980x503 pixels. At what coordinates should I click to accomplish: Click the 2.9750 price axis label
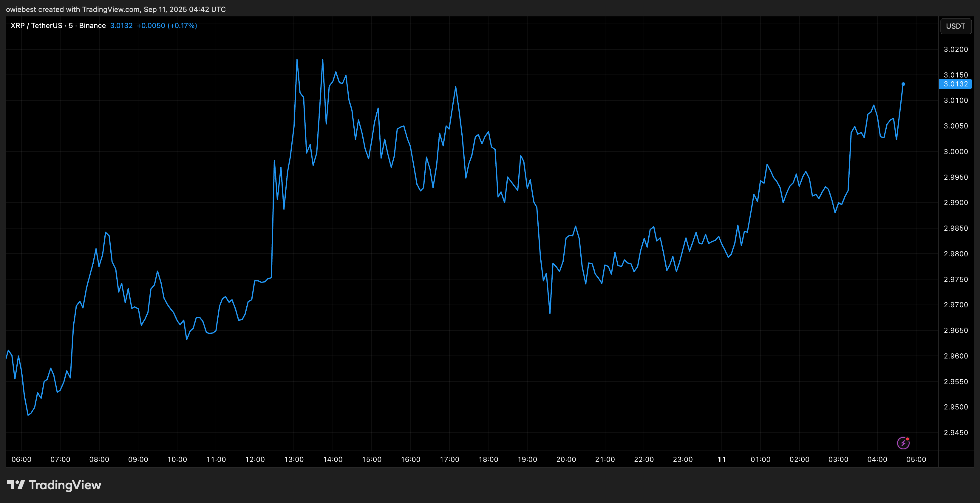click(956, 279)
